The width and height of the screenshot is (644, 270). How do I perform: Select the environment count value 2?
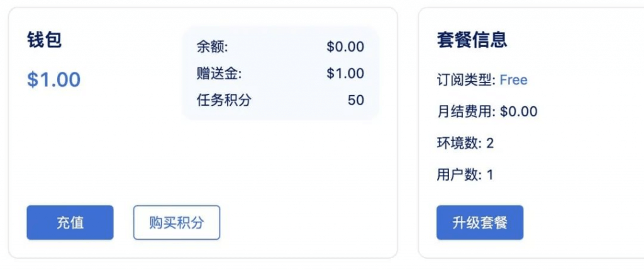[x=490, y=143]
